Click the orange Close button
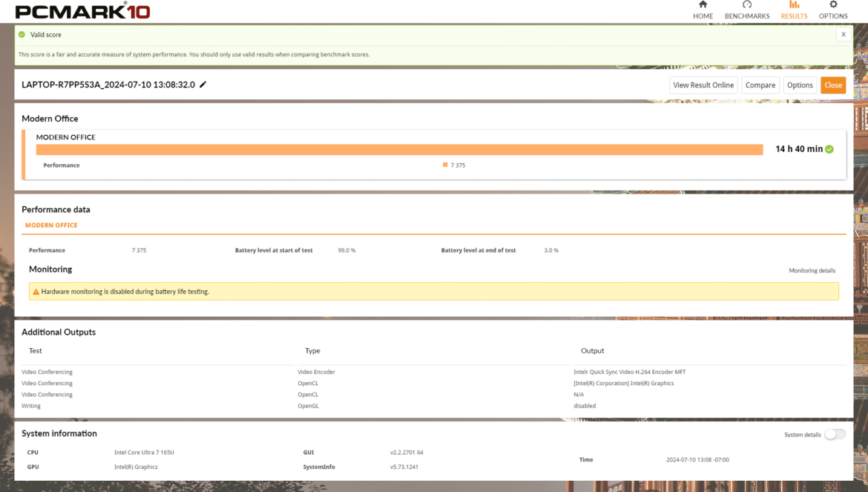The height and width of the screenshot is (492, 868). [x=833, y=85]
